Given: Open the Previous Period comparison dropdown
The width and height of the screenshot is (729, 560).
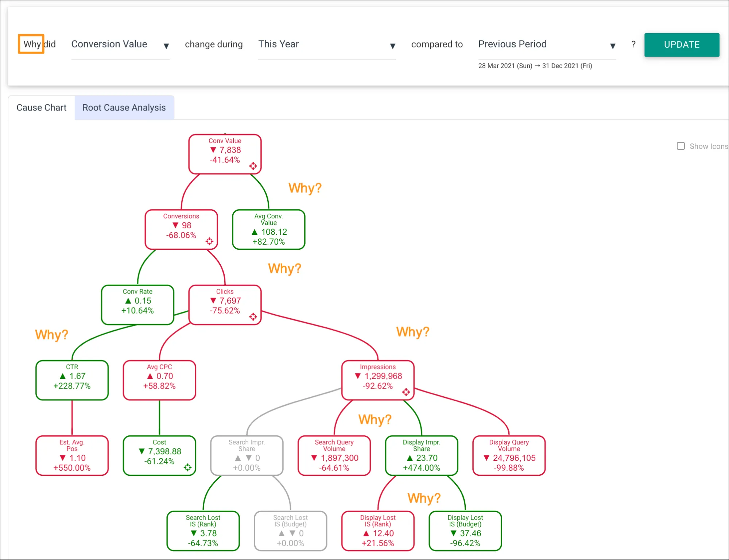Looking at the screenshot, I should tap(613, 46).
